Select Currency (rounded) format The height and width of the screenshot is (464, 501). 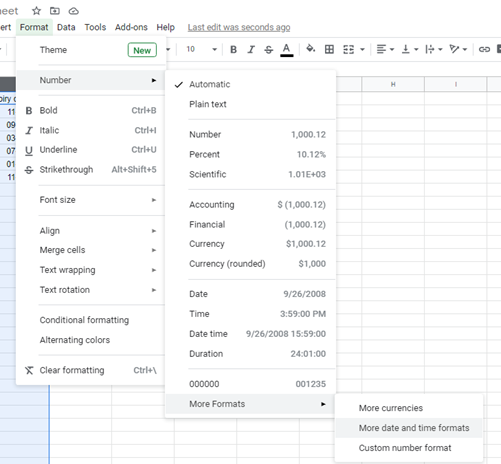pyautogui.click(x=251, y=264)
